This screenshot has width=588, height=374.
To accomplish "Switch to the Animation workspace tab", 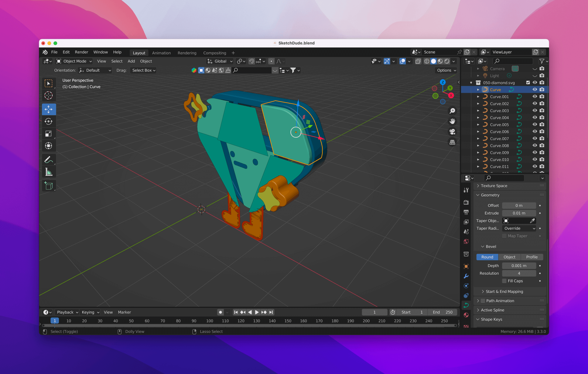I will [161, 53].
